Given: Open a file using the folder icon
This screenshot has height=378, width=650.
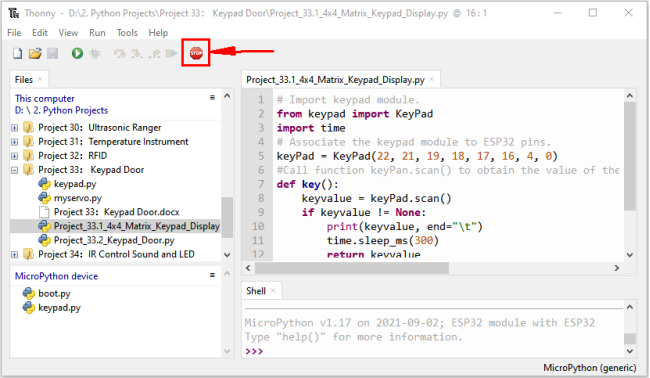Looking at the screenshot, I should [35, 53].
